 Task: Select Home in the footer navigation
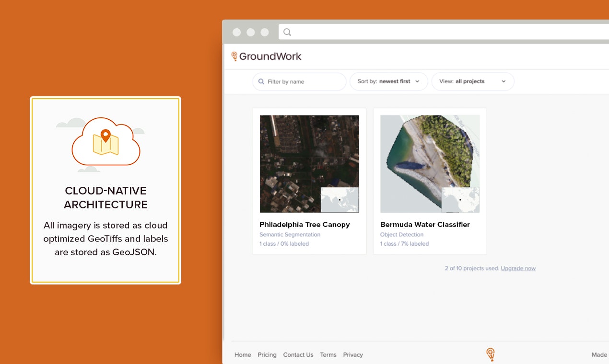tap(242, 354)
